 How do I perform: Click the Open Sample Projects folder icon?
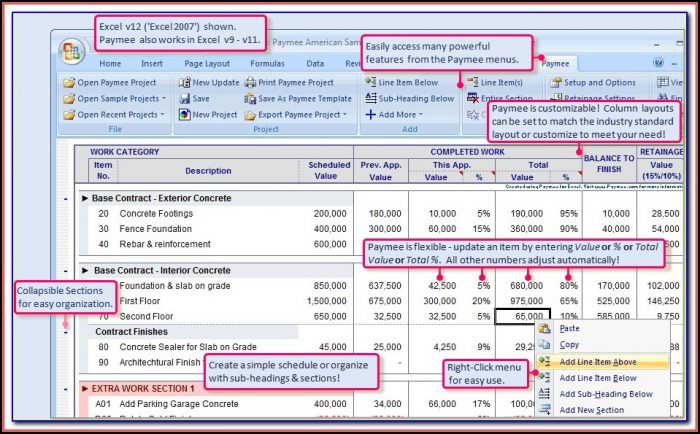(x=69, y=99)
